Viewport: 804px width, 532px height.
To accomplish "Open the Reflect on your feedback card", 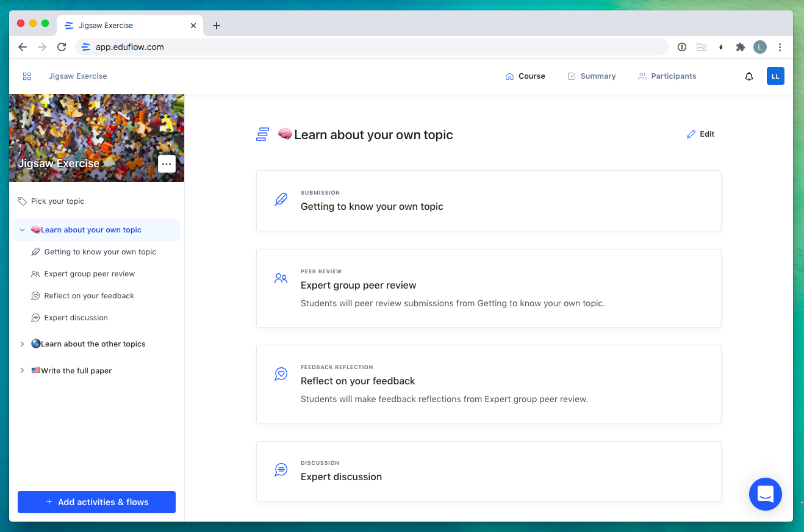I will 489,384.
